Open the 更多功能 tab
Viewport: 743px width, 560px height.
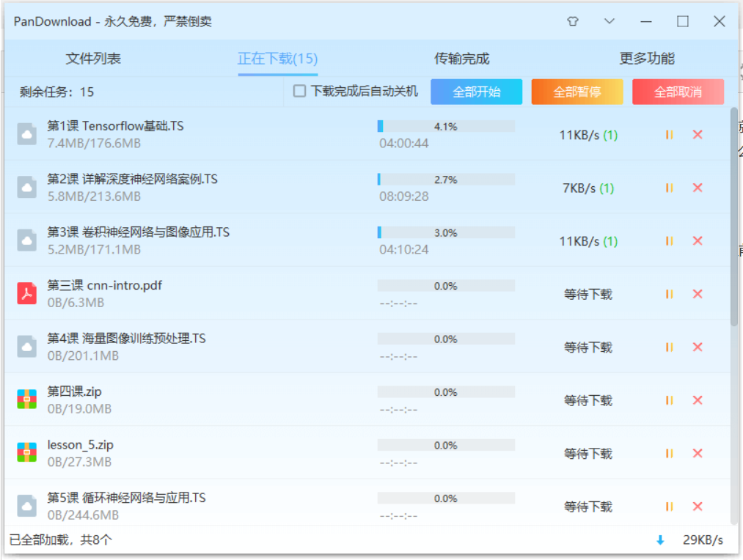tap(647, 59)
